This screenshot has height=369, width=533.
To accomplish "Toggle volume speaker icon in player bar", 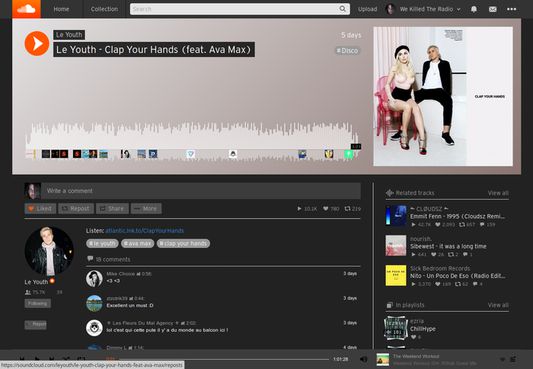I will click(363, 359).
